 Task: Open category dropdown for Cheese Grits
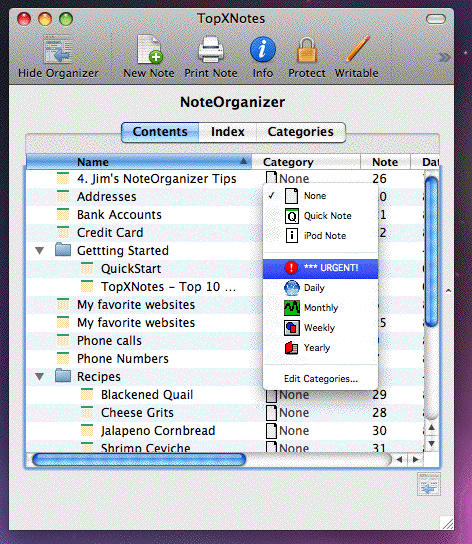tap(287, 413)
